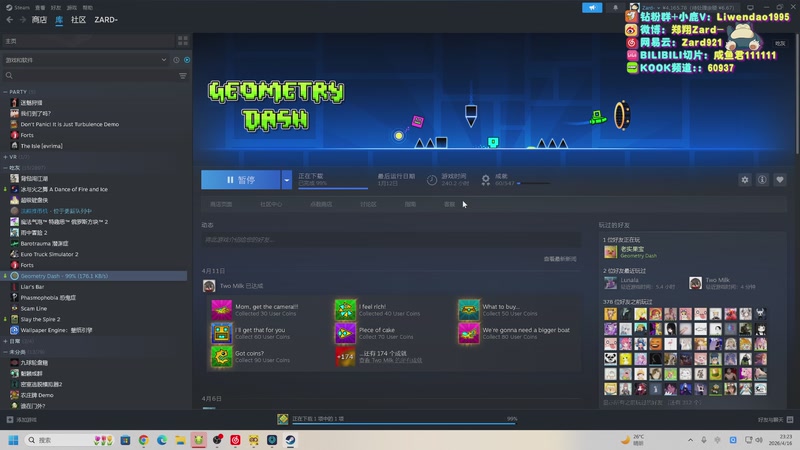Open the 讨论区 discussions tab
This screenshot has width=800, height=450.
368,204
